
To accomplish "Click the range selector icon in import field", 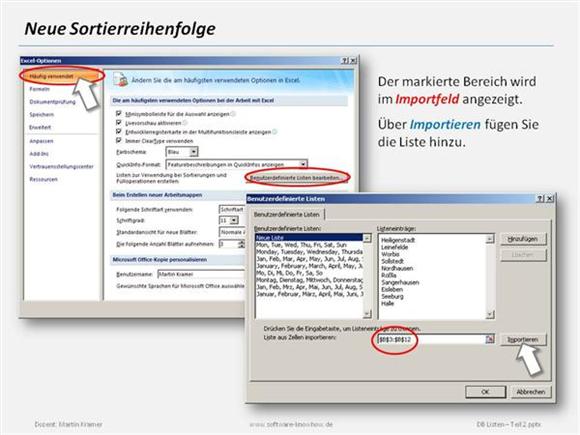I will coord(490,339).
